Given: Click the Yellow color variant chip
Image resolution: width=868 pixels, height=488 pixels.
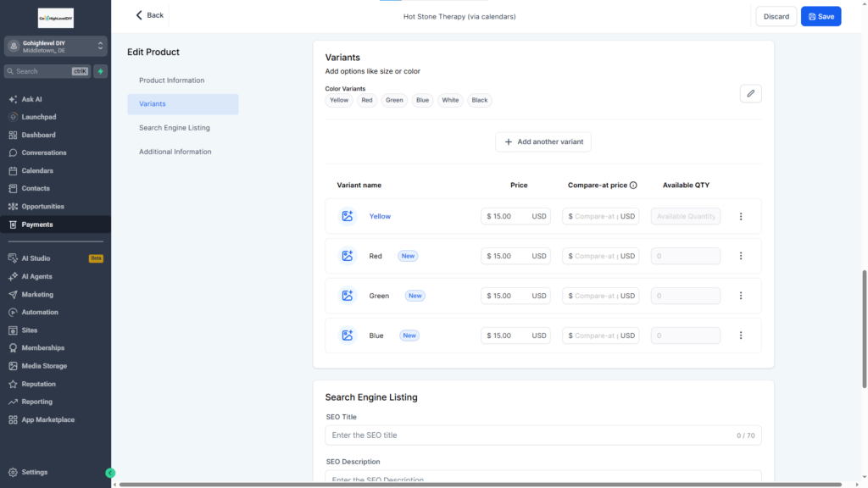Looking at the screenshot, I should [339, 100].
